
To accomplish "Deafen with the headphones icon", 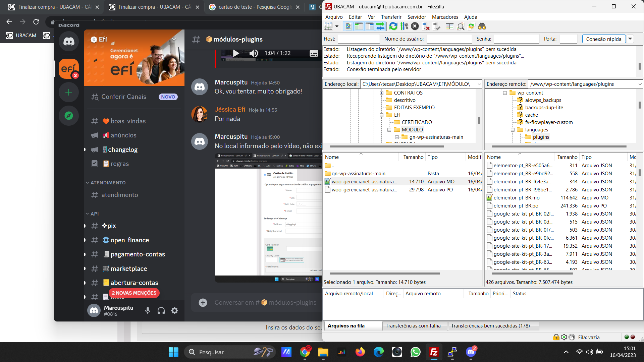I will click(x=161, y=311).
